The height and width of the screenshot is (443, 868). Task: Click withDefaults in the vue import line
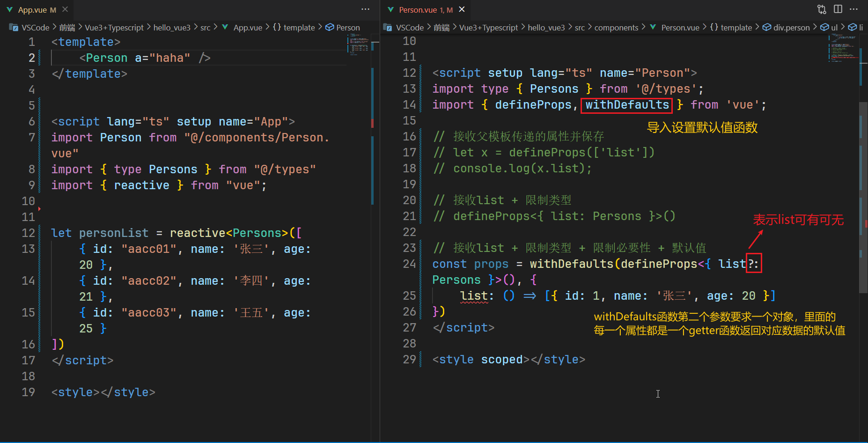pyautogui.click(x=627, y=105)
